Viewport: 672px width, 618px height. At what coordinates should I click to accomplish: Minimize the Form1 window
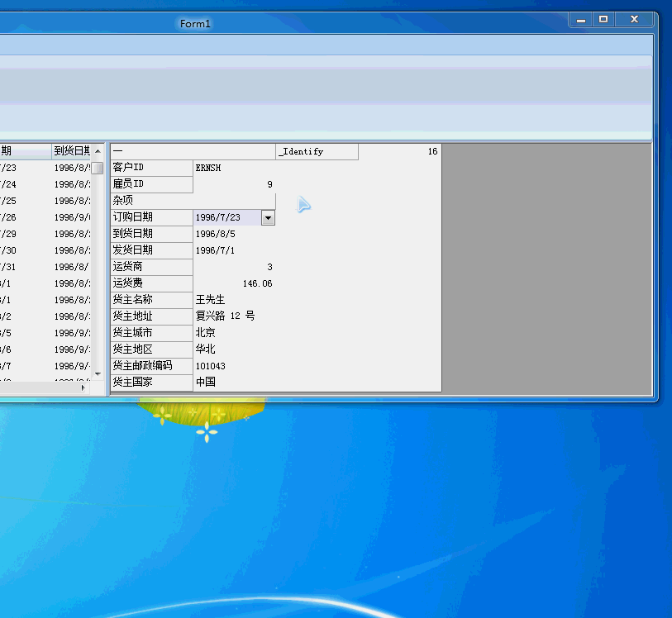581,20
